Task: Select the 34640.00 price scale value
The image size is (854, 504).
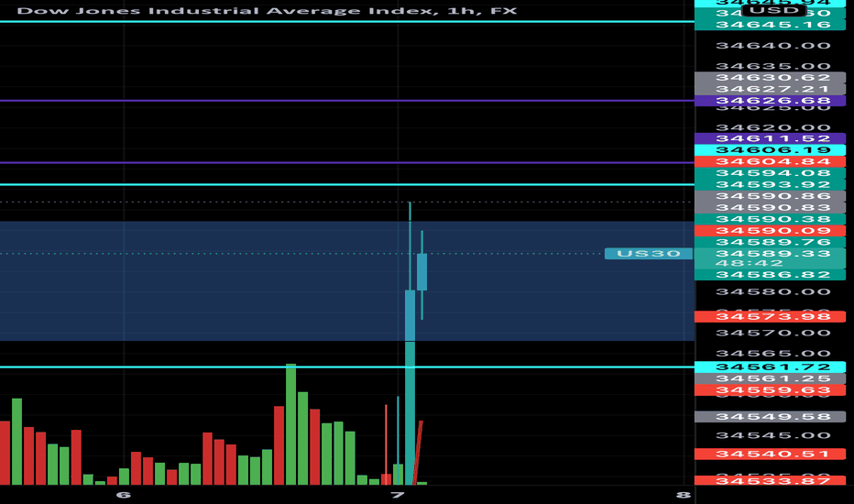Action: (773, 45)
